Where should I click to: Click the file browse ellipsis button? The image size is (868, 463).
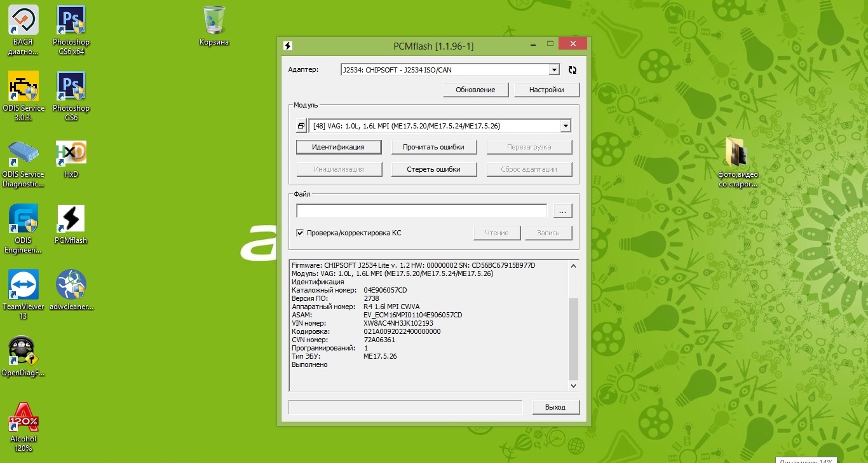[x=563, y=211]
